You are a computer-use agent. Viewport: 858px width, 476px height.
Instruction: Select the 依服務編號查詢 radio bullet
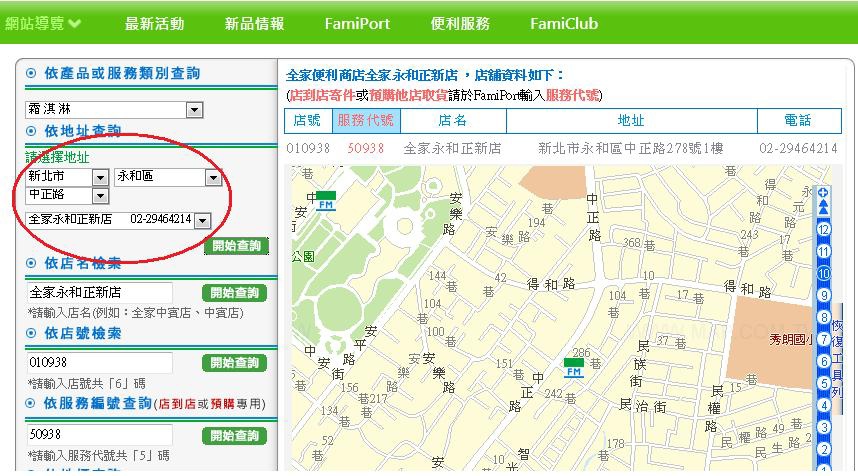coord(31,403)
